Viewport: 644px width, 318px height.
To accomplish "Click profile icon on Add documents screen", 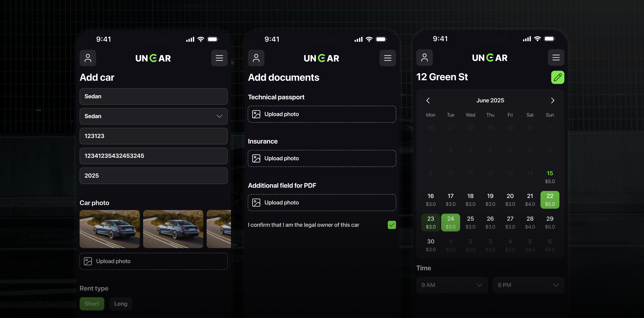I will pos(256,58).
